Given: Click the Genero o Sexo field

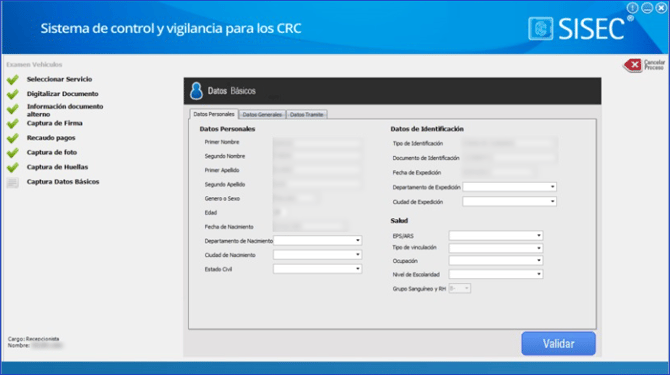Looking at the screenshot, I should [x=296, y=198].
